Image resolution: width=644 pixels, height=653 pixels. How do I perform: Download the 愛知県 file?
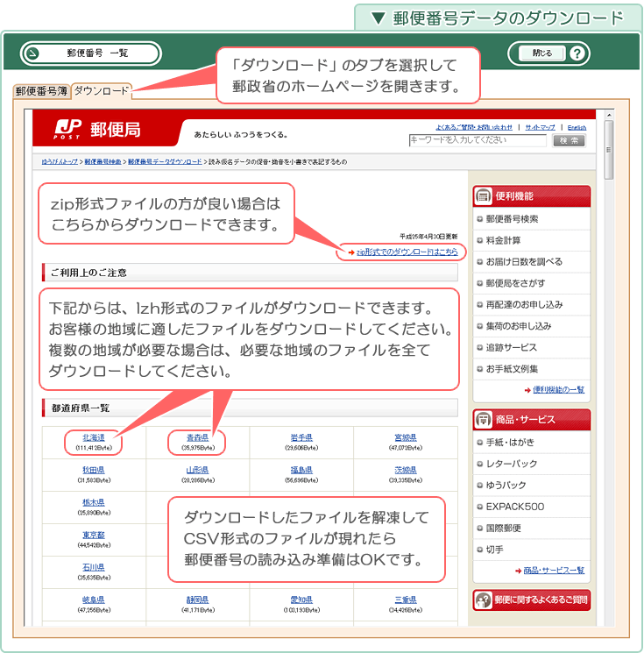pyautogui.click(x=301, y=600)
